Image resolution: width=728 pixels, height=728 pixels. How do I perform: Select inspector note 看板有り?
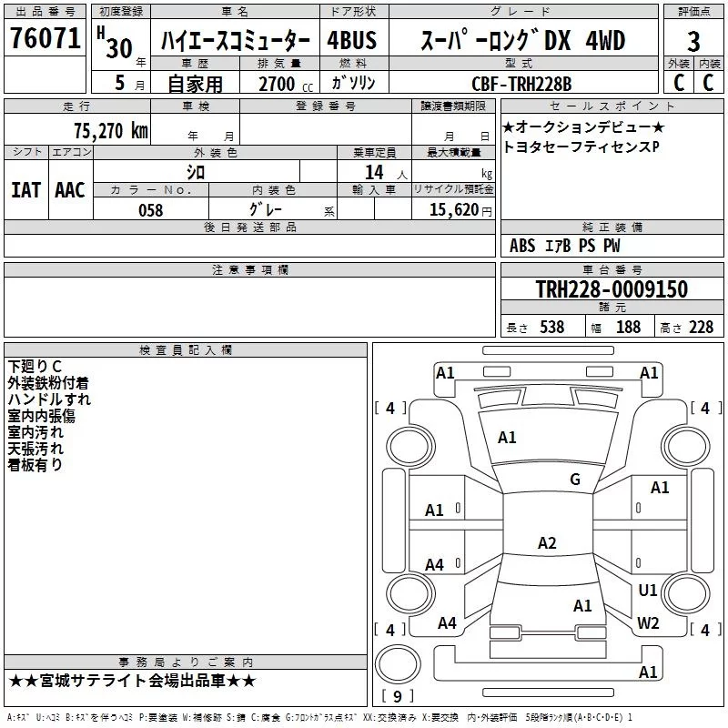click(x=35, y=464)
